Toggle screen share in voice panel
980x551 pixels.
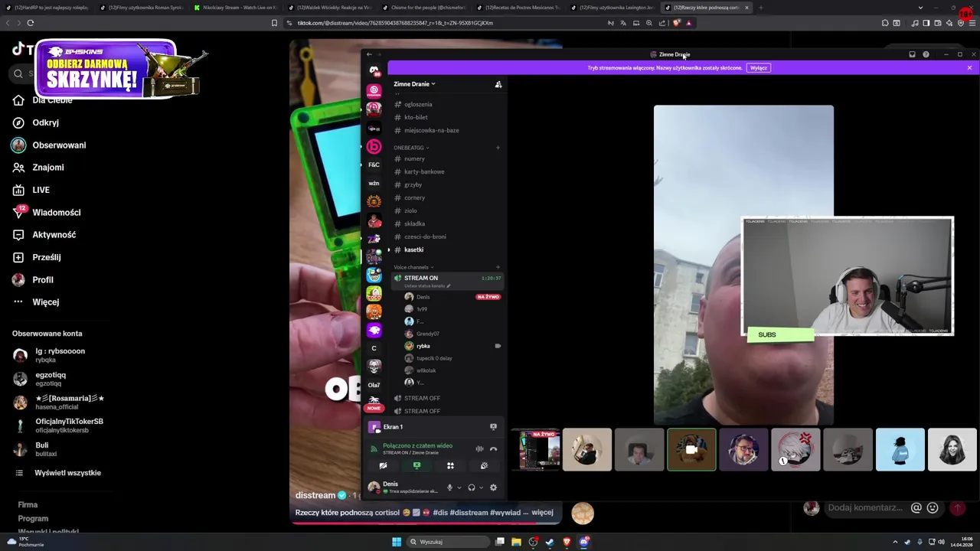pos(416,466)
